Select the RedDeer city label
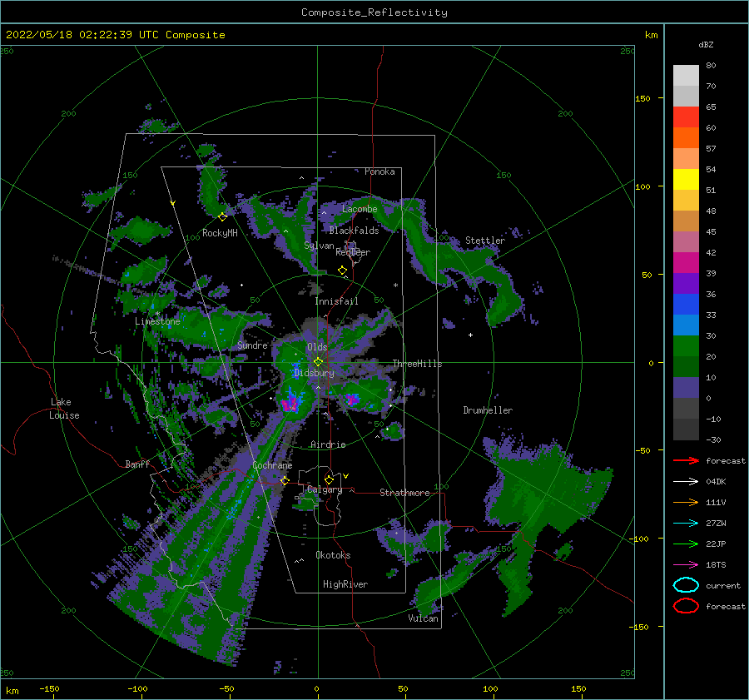Image resolution: width=749 pixels, height=700 pixels. 353,252
